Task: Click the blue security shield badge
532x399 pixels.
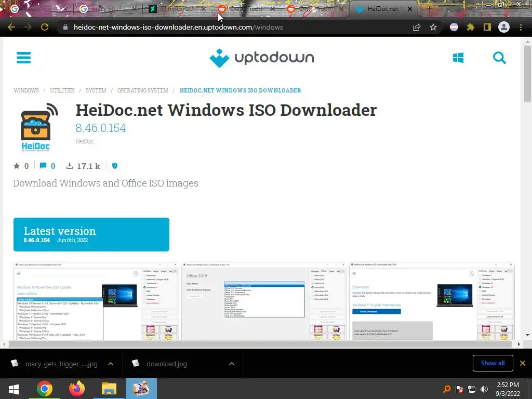Action: (115, 166)
